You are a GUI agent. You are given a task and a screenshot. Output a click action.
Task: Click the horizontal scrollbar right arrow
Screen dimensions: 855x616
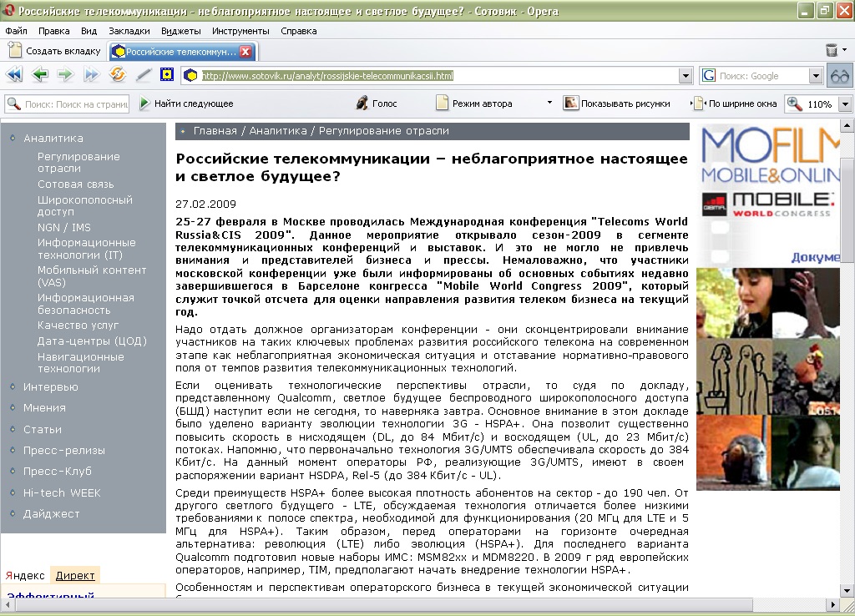click(x=832, y=604)
